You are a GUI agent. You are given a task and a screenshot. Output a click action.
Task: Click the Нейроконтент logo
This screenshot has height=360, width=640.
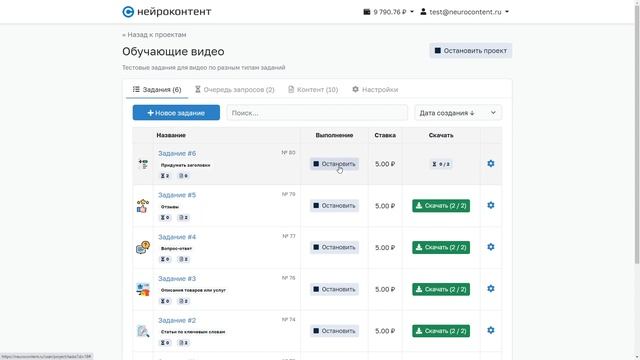[x=167, y=12]
